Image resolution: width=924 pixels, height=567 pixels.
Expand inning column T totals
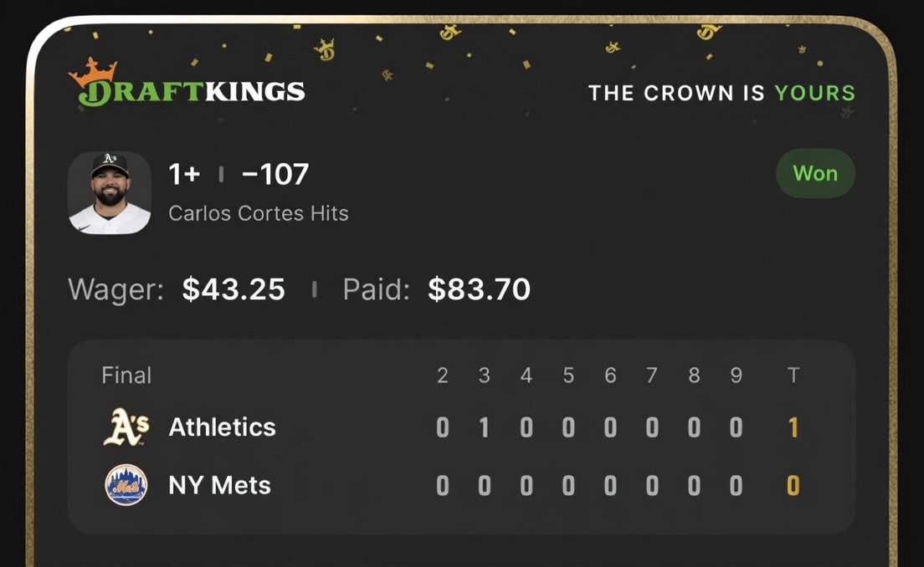point(793,375)
